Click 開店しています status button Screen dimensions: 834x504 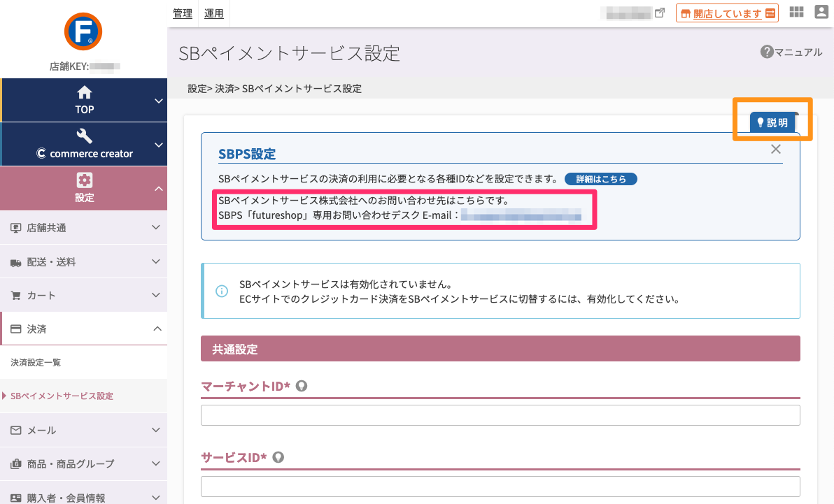[x=727, y=13]
